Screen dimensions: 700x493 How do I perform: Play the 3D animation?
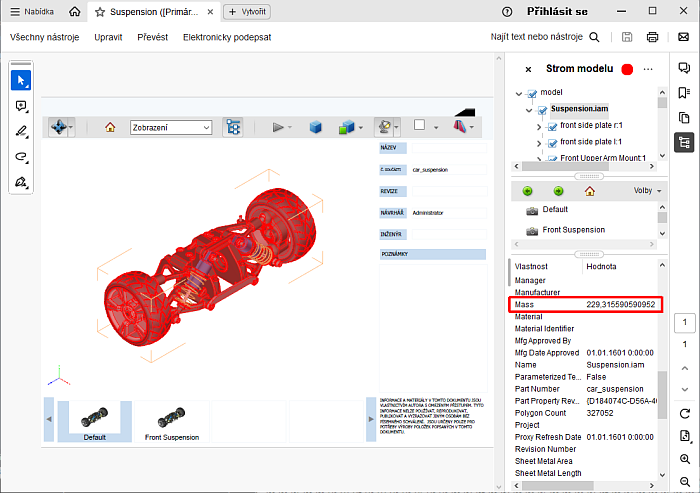coord(278,127)
